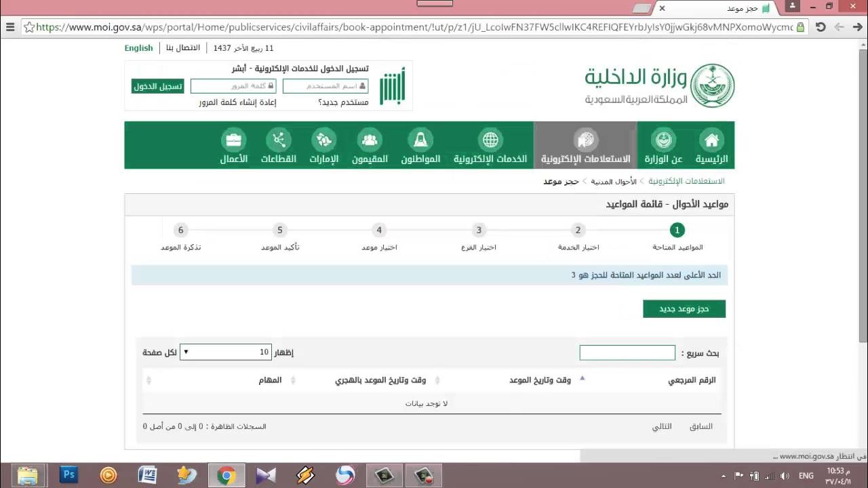Click the المقيمون residents icon
Screen dimensions: 868x488
pyautogui.click(x=370, y=140)
